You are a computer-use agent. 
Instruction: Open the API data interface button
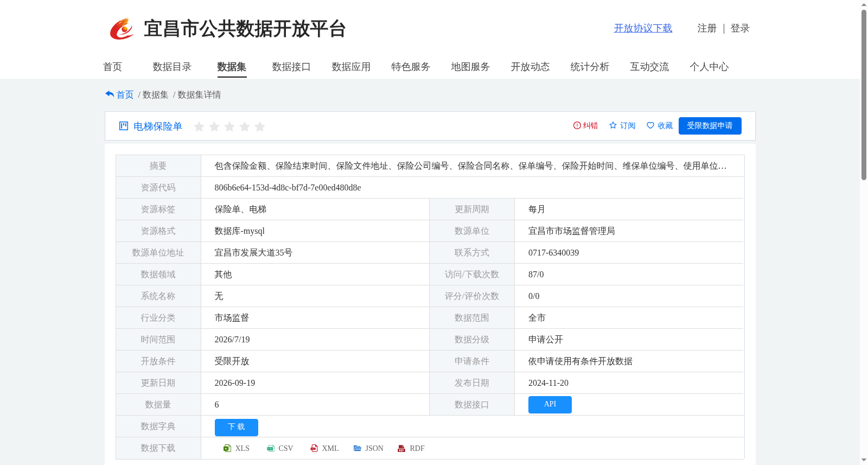pyautogui.click(x=550, y=405)
